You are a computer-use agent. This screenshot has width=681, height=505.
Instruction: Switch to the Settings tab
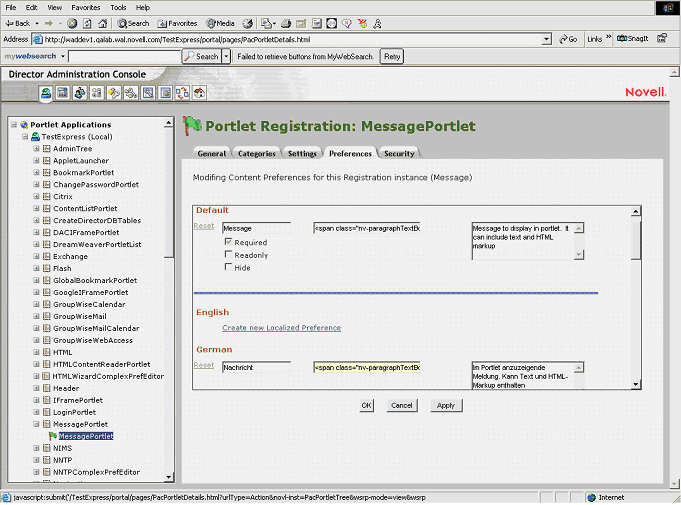(302, 153)
